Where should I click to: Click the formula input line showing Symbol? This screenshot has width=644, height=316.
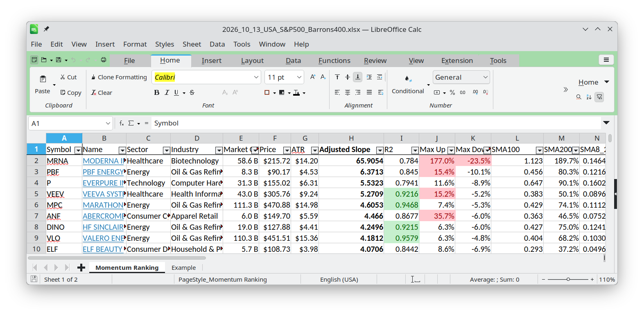[x=376, y=123]
